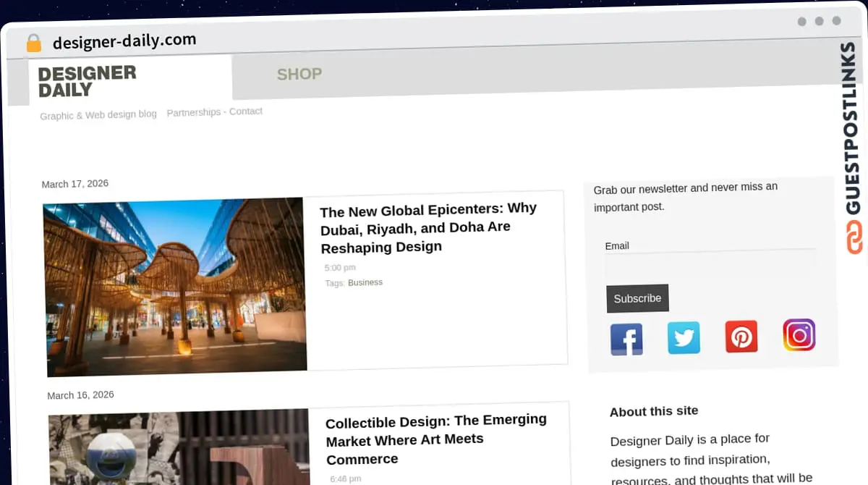Screen dimensions: 868x485
Task: Open the SHOP menu item
Action: [x=299, y=74]
